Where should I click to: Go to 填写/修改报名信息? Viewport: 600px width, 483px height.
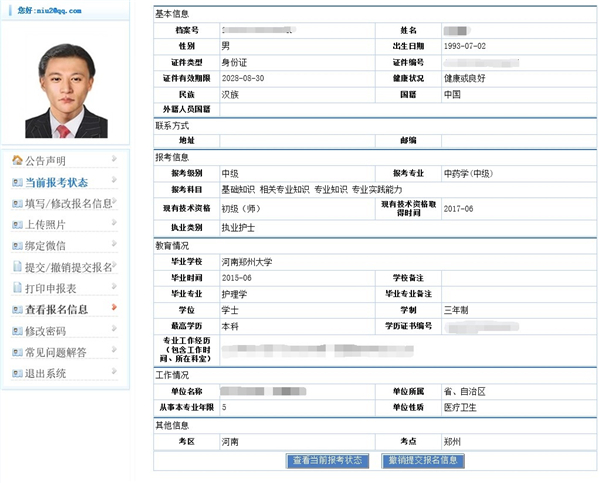[69, 204]
